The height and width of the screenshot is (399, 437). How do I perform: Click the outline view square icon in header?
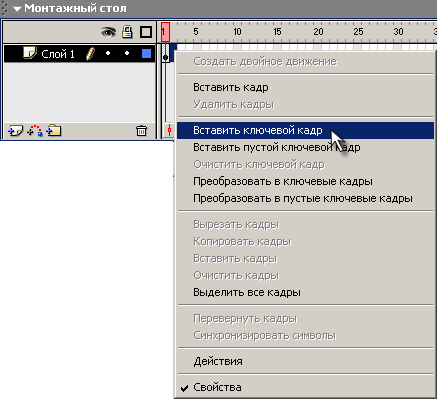(x=146, y=32)
